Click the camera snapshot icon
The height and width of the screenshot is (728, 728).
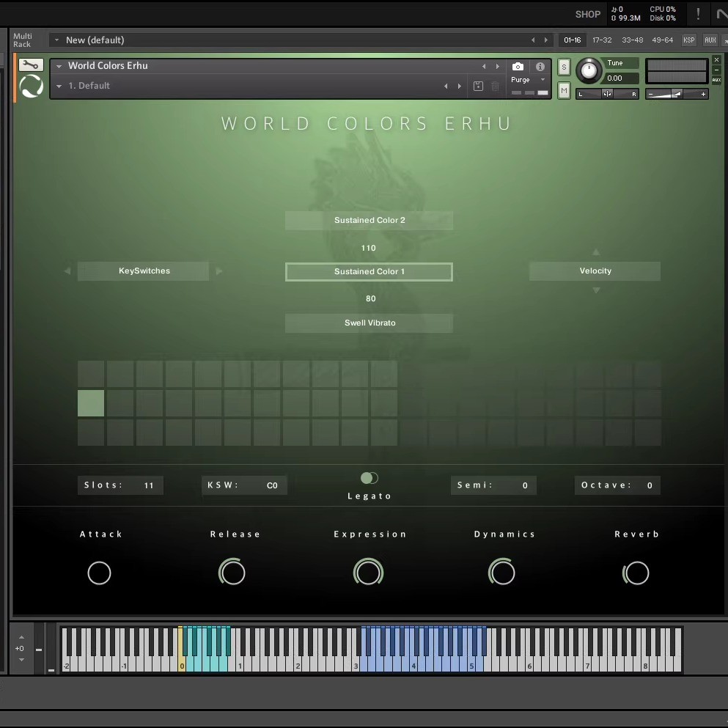(518, 67)
